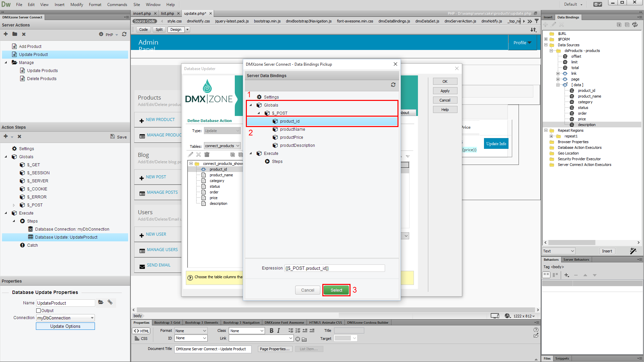Click the pencil edit icon in Database Updater
The width and height of the screenshot is (644, 362).
(x=191, y=155)
